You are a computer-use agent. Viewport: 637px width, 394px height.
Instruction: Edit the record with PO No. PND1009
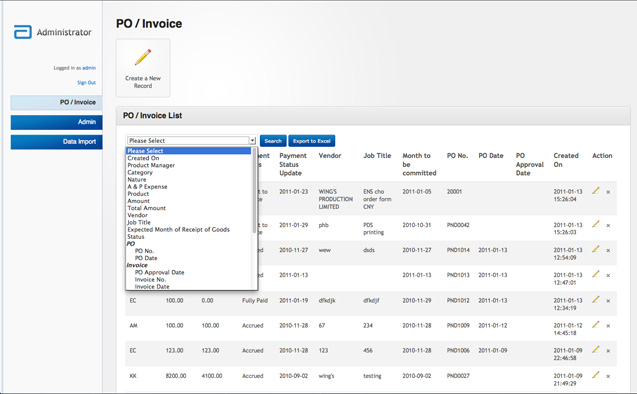[x=596, y=325]
